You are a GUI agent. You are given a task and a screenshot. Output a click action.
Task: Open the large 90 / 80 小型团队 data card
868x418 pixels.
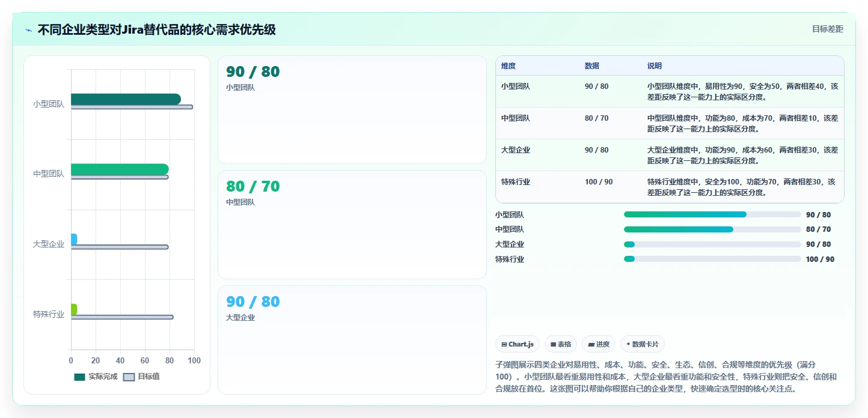352,109
